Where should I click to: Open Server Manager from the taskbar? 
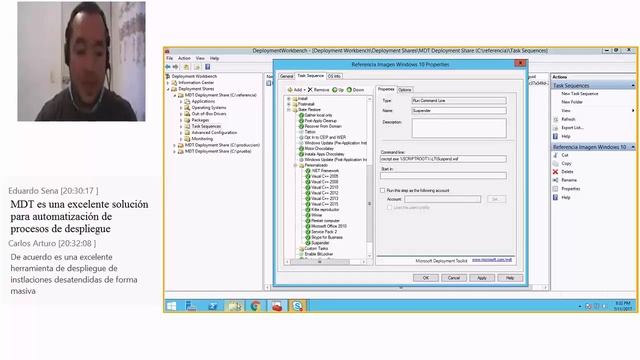point(191,306)
